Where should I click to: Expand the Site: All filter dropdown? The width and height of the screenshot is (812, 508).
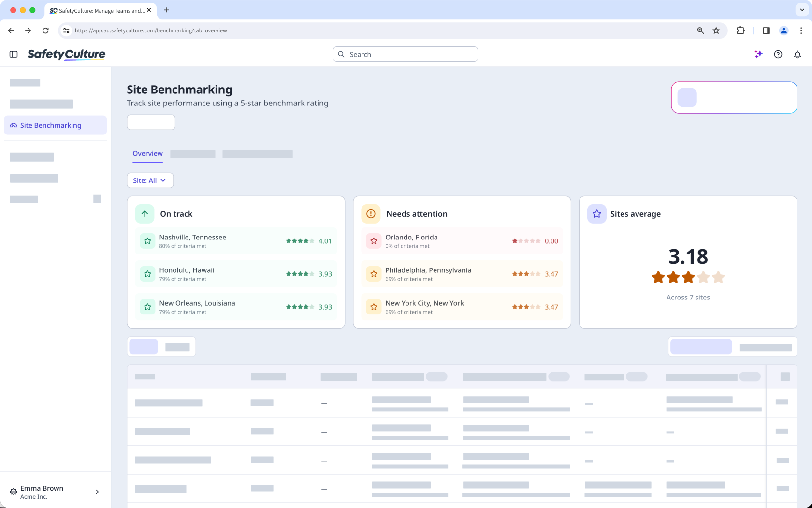pos(150,180)
